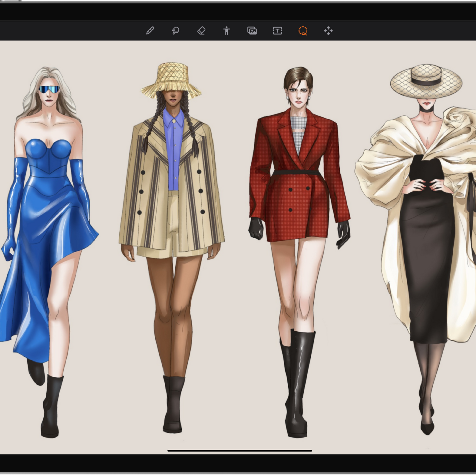Select the Text box tool
The height and width of the screenshot is (476, 476).
tap(277, 31)
